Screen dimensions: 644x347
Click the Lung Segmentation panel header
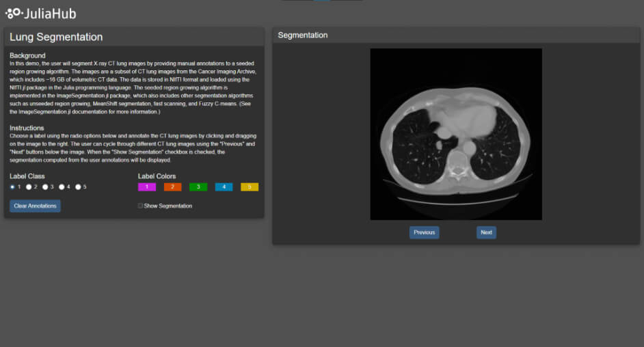coord(56,37)
